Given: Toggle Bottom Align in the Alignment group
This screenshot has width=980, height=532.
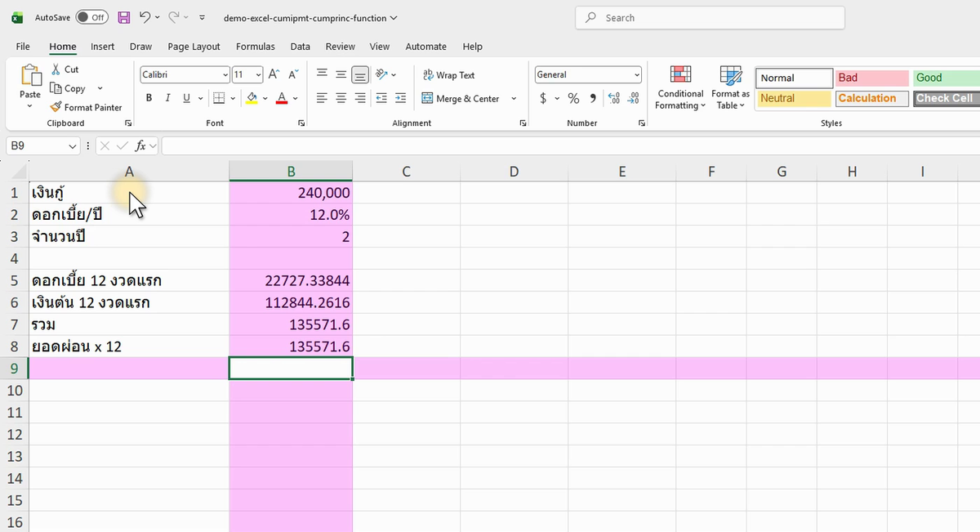Looking at the screenshot, I should pyautogui.click(x=359, y=74).
